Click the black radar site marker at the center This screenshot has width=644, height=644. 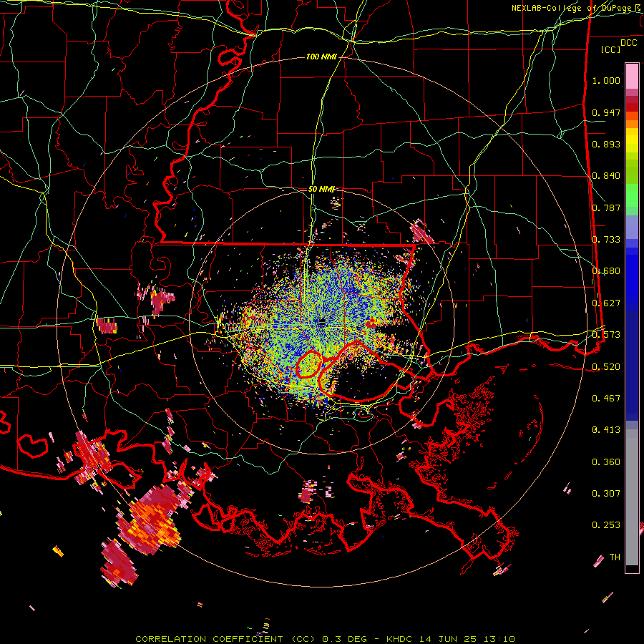(322, 321)
